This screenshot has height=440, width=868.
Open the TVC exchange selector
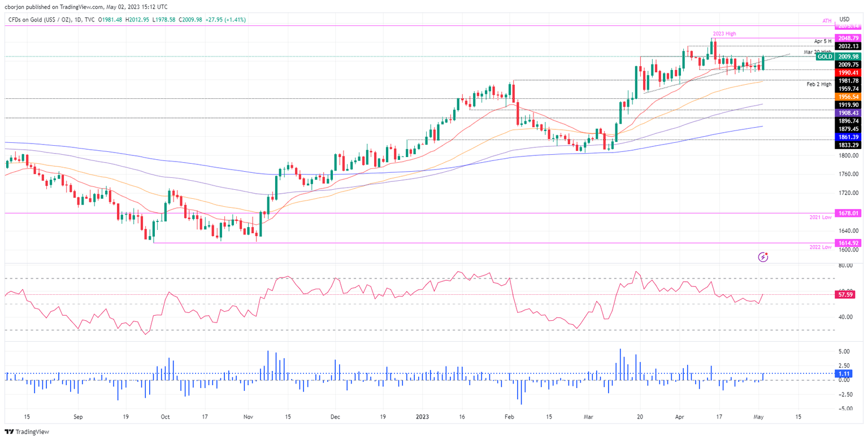(x=90, y=19)
